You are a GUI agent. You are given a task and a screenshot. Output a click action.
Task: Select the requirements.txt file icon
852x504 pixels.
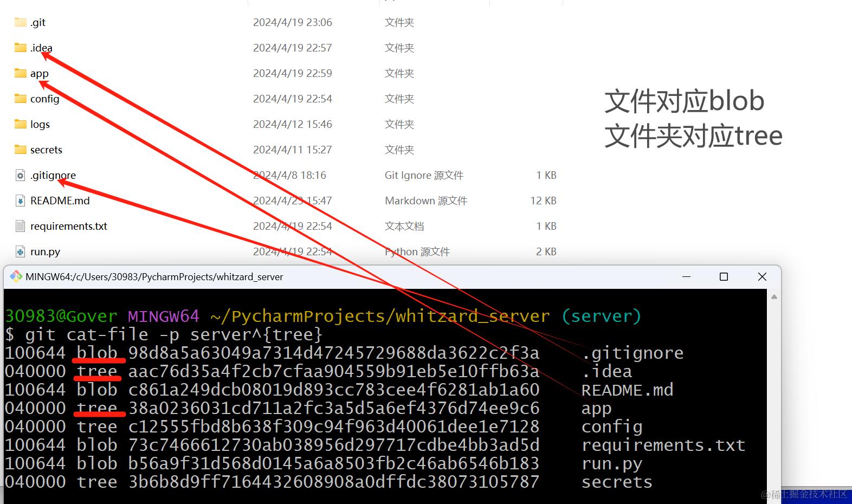point(20,226)
